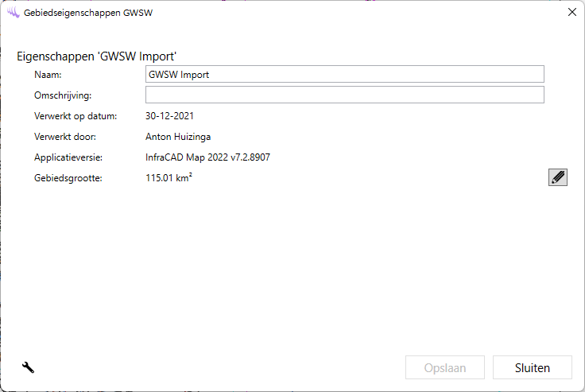Click the Naam field containing 'GWSW Import'
The image size is (585, 392).
(x=344, y=74)
